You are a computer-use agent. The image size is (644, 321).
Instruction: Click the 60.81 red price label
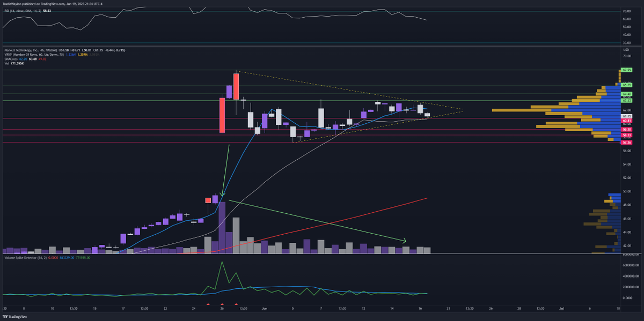tap(626, 121)
